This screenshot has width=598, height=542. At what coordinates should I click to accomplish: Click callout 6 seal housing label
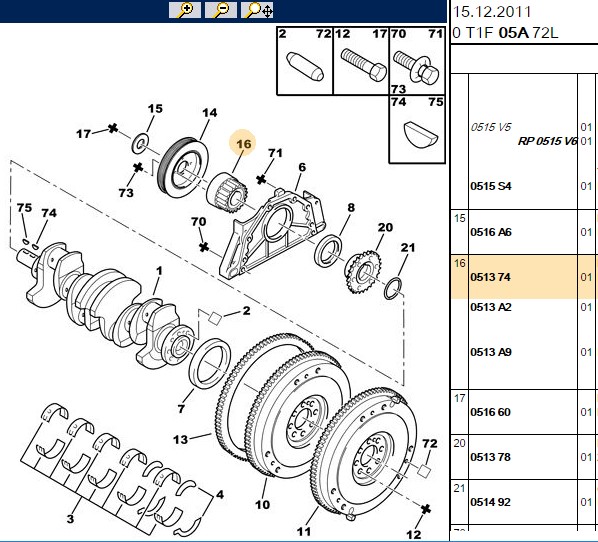point(302,167)
